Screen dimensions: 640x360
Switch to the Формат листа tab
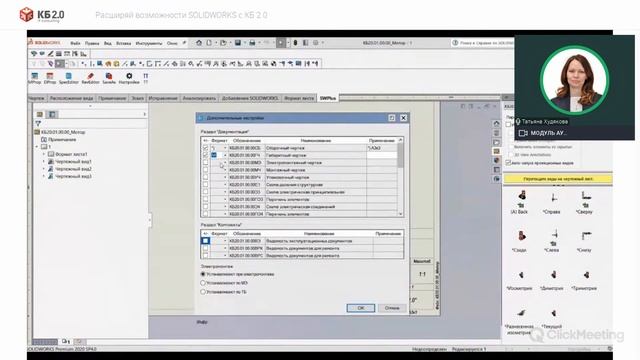point(299,98)
